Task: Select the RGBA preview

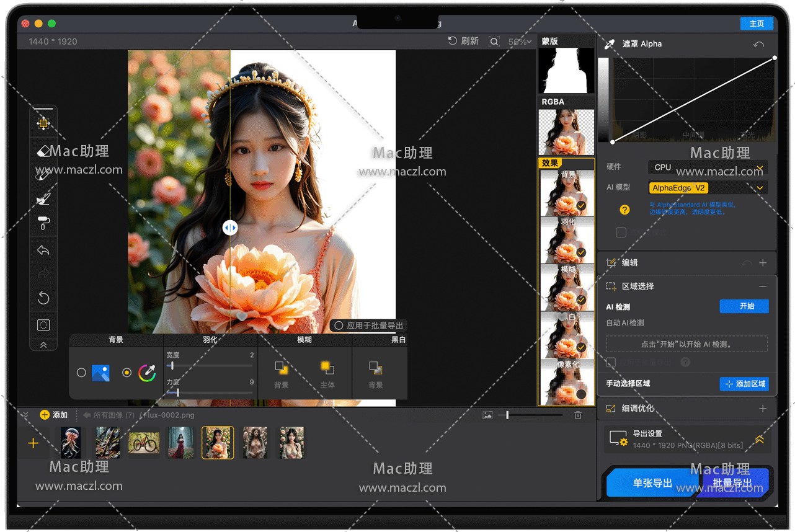Action: (x=566, y=131)
